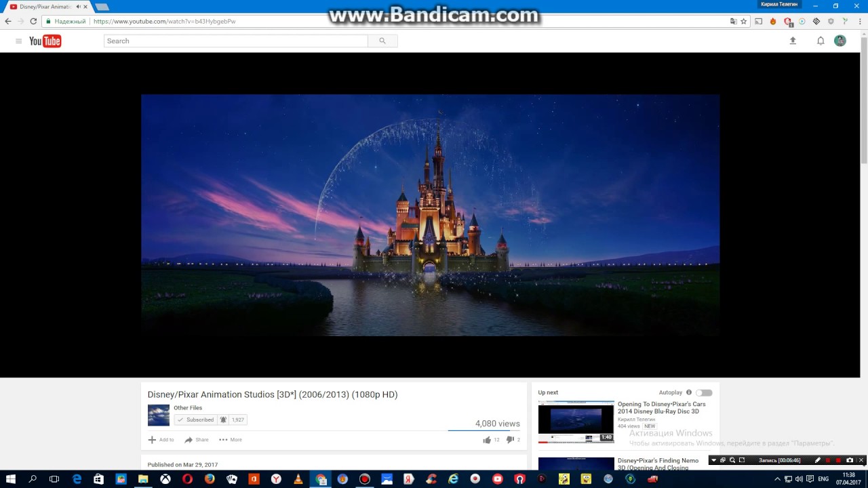Open 'Disney•Pixar's Finding Nemo 3D' video title
The image size is (868, 488).
658,464
